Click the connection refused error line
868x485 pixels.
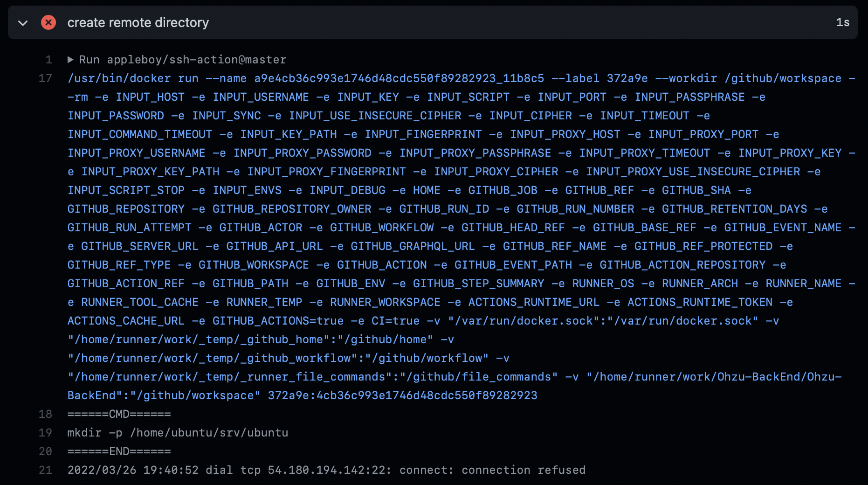coord(326,470)
